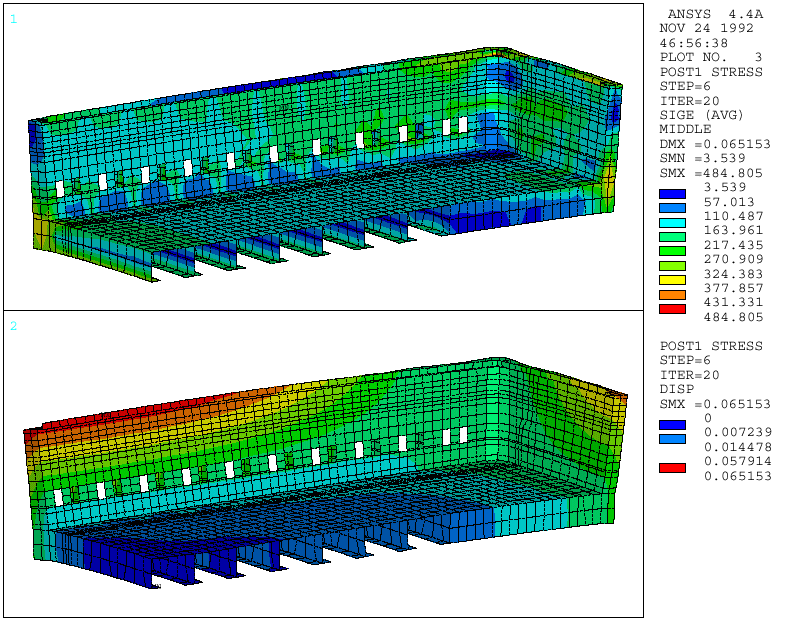Click the window number 2 label
The width and height of the screenshot is (811, 621).
13,326
